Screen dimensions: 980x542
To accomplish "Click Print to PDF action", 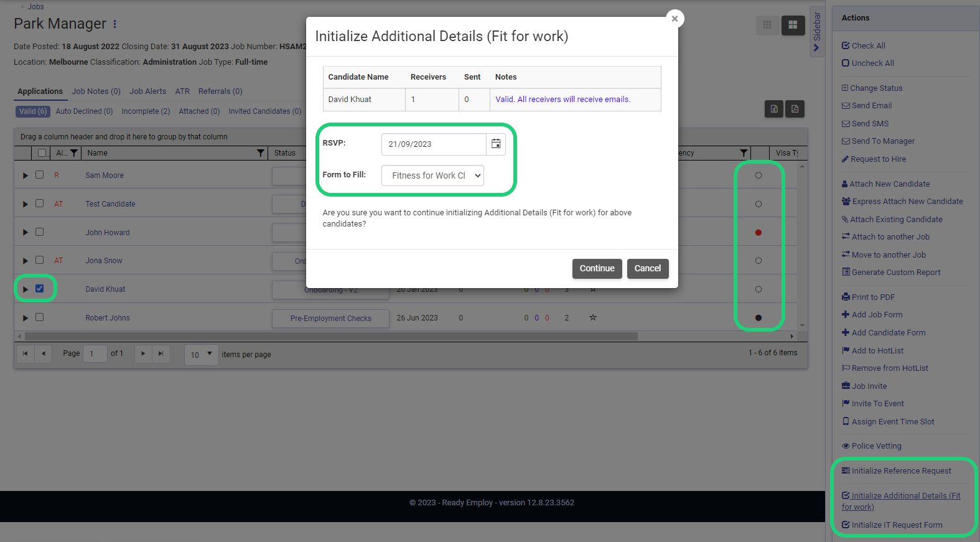I will pyautogui.click(x=868, y=297).
